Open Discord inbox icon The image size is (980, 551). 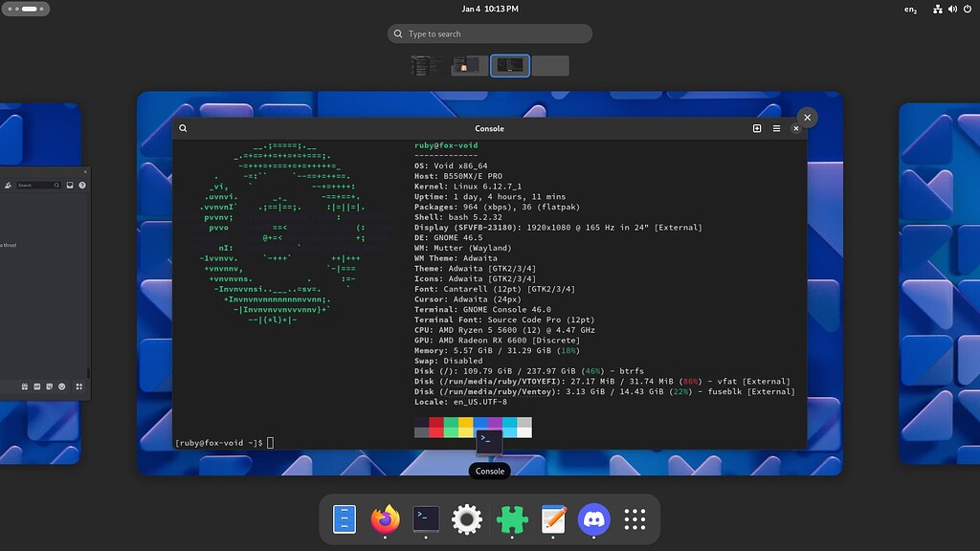[x=70, y=185]
